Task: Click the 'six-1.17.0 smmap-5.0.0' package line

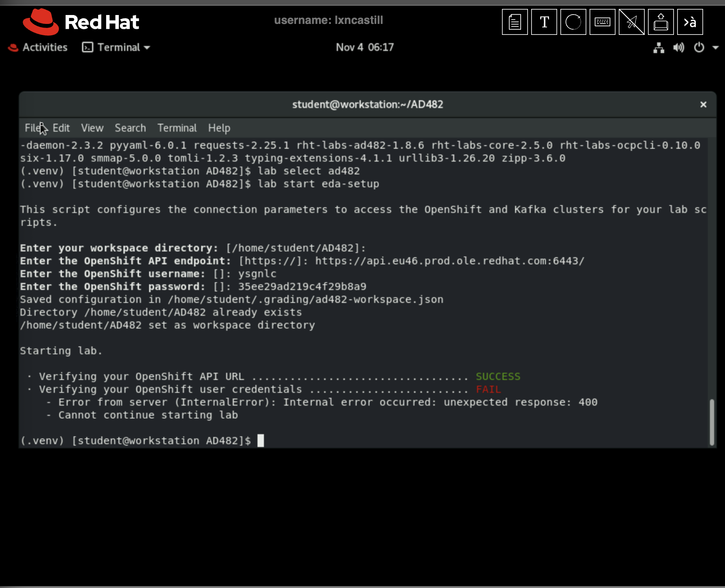Action: coord(293,158)
